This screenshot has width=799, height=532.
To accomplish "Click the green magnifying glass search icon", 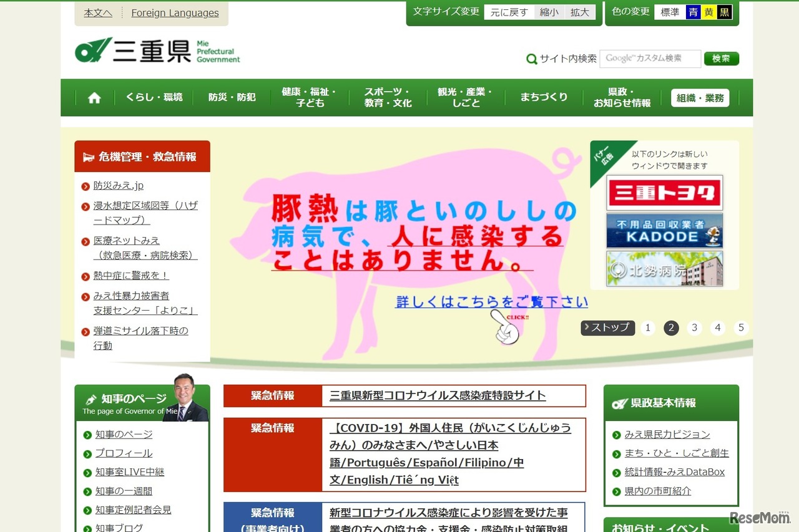I will click(531, 59).
